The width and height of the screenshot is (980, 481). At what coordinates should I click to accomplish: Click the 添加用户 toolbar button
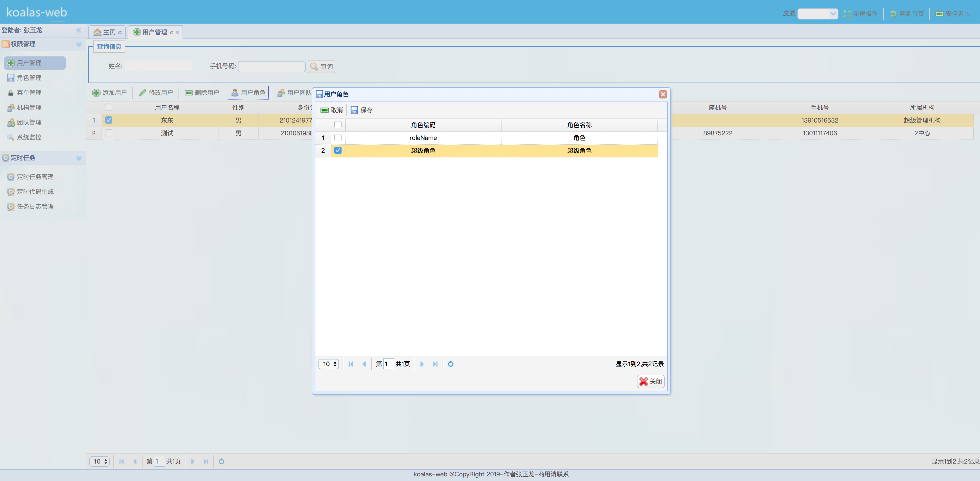[109, 93]
